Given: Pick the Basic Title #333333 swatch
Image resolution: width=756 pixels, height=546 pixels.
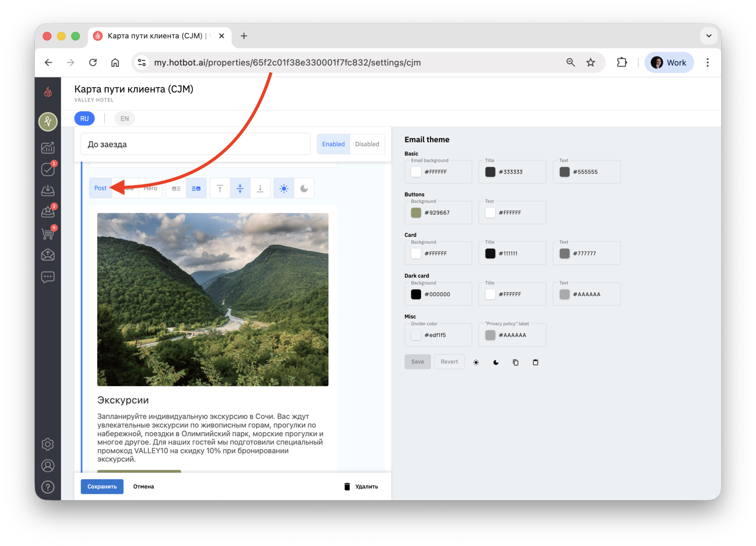Looking at the screenshot, I should pyautogui.click(x=490, y=172).
